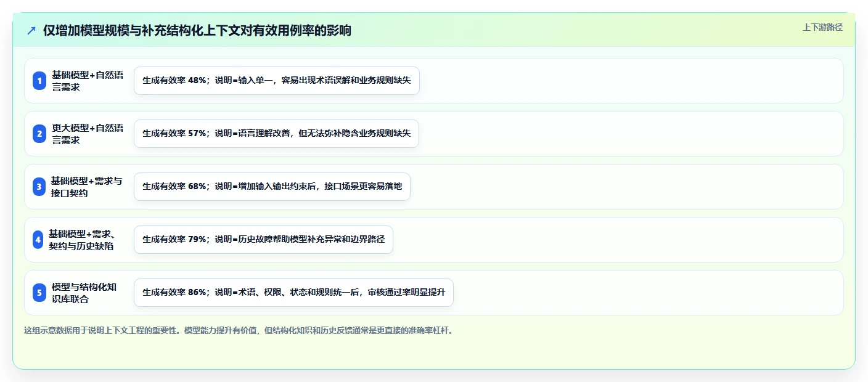Select the label 基础模型+需求、契约与历史缺陷
The width and height of the screenshot is (868, 382).
83,240
